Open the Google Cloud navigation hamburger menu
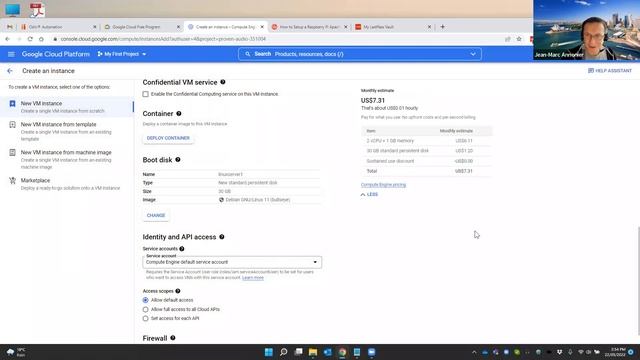The image size is (640, 360). point(11,54)
